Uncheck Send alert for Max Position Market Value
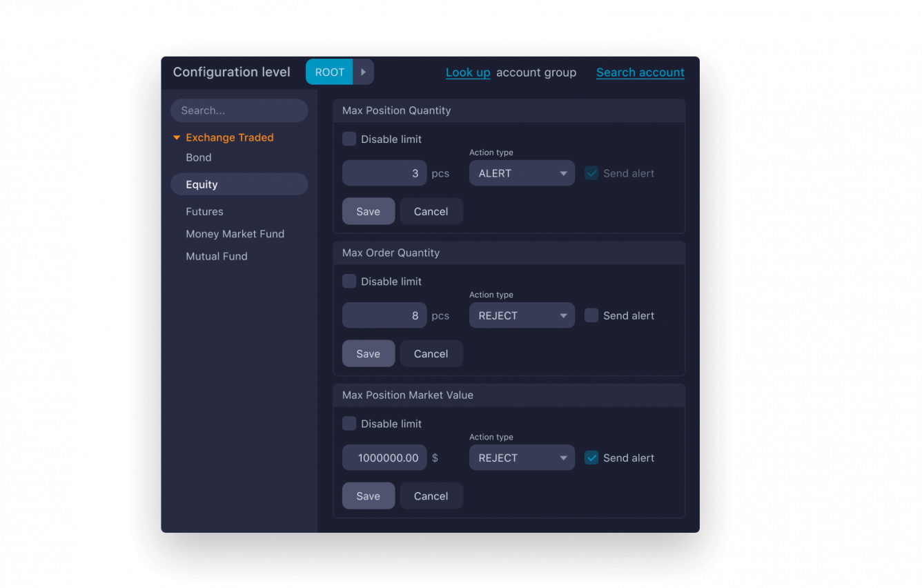This screenshot has height=588, width=922. 591,458
